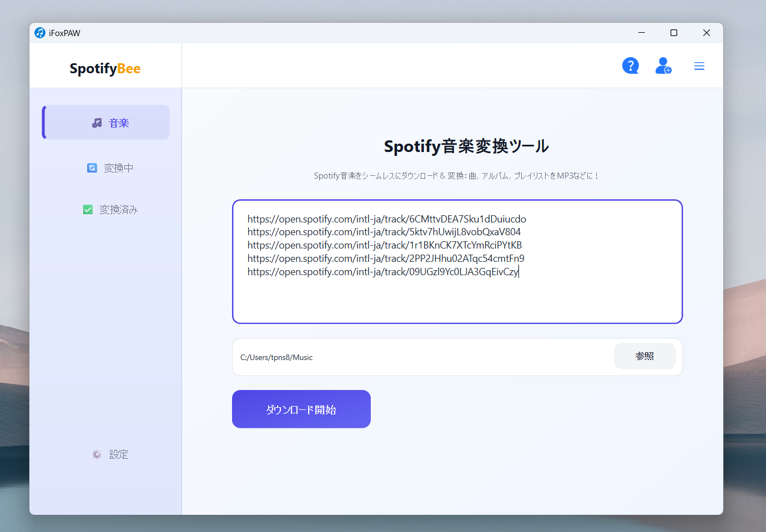This screenshot has height=532, width=766.
Task: Close the iFoxPAW window
Action: coord(707,33)
